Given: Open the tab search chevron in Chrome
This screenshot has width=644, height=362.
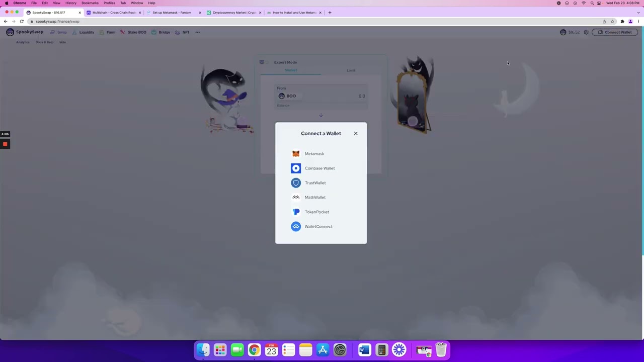Looking at the screenshot, I should point(638,13).
